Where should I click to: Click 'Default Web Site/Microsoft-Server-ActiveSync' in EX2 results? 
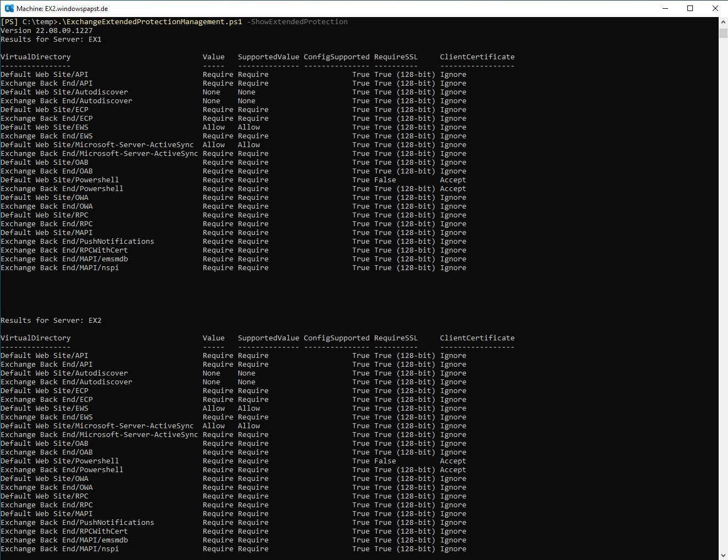[97, 426]
